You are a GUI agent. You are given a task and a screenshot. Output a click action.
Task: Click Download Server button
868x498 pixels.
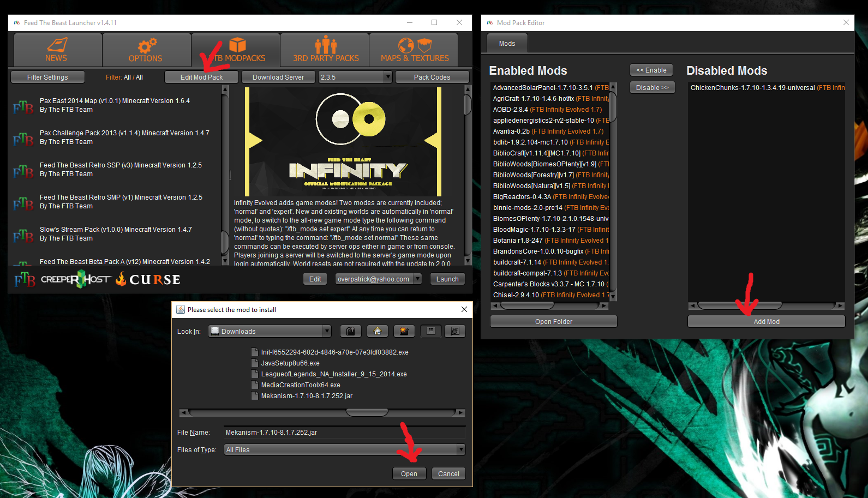coord(278,77)
